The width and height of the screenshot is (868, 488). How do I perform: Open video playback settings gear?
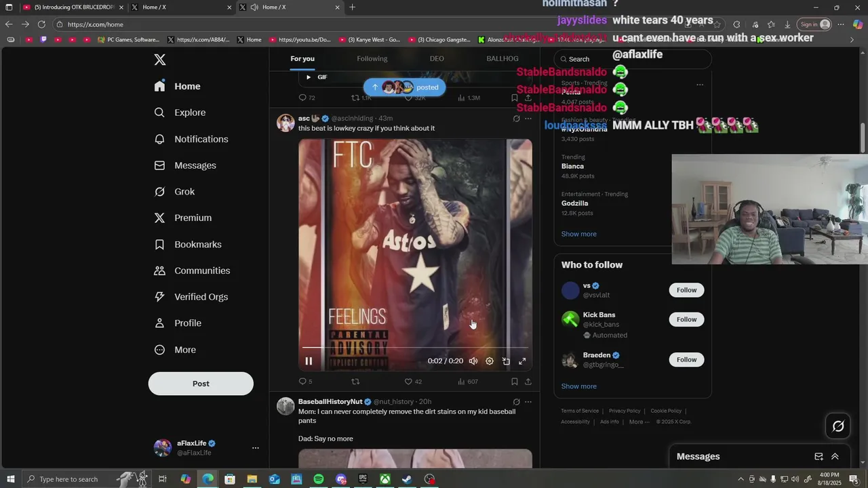[490, 361]
